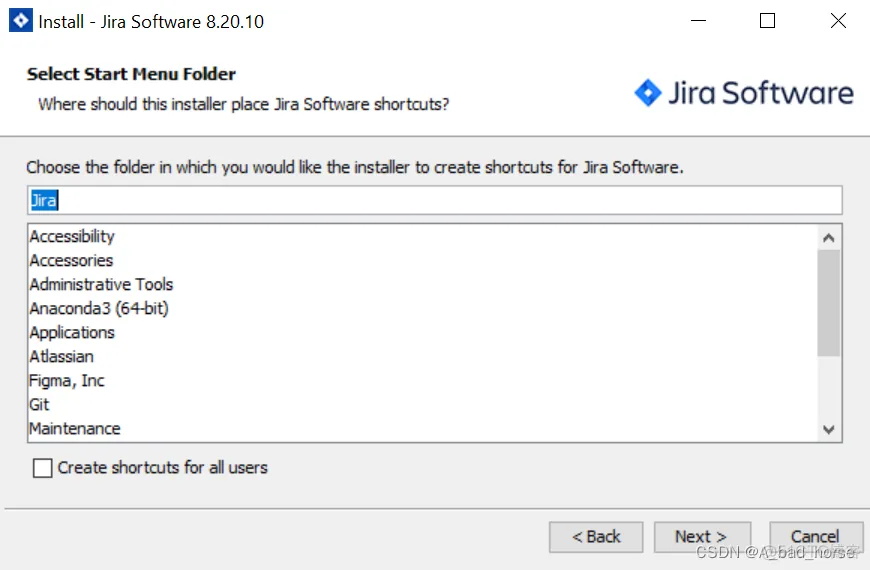The width and height of the screenshot is (870, 570).
Task: Enable Create shortcuts for all users checkbox
Action: (43, 468)
